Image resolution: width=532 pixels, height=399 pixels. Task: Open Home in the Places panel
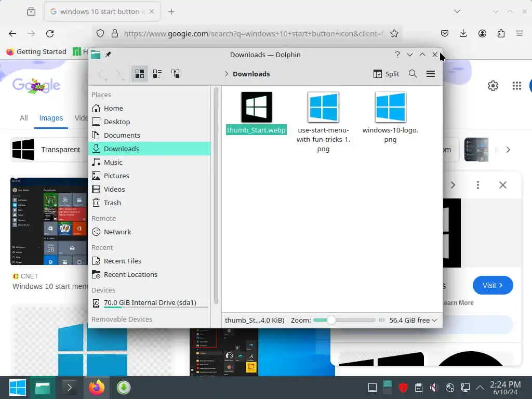pos(149,108)
